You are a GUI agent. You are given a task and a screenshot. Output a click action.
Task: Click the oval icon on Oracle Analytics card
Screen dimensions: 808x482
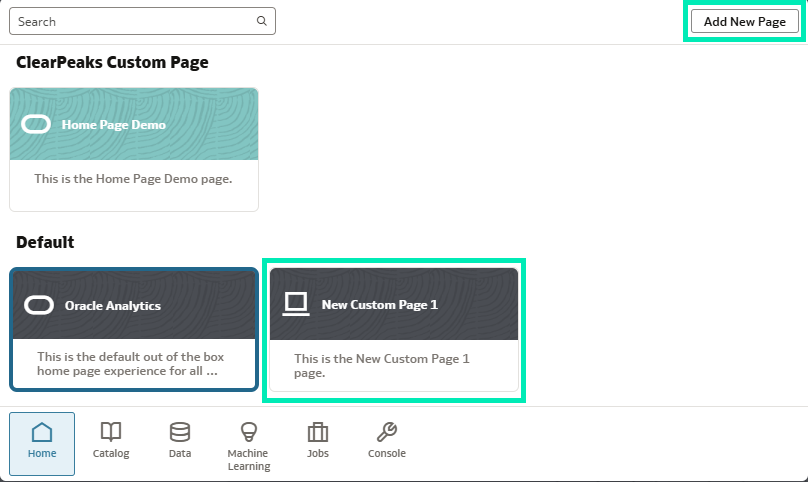(39, 305)
